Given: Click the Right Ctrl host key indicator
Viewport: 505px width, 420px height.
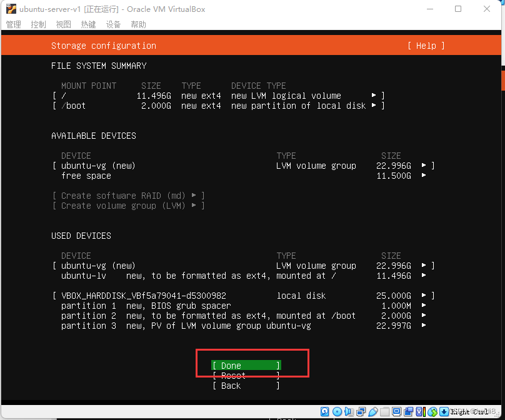Looking at the screenshot, I should tap(469, 412).
